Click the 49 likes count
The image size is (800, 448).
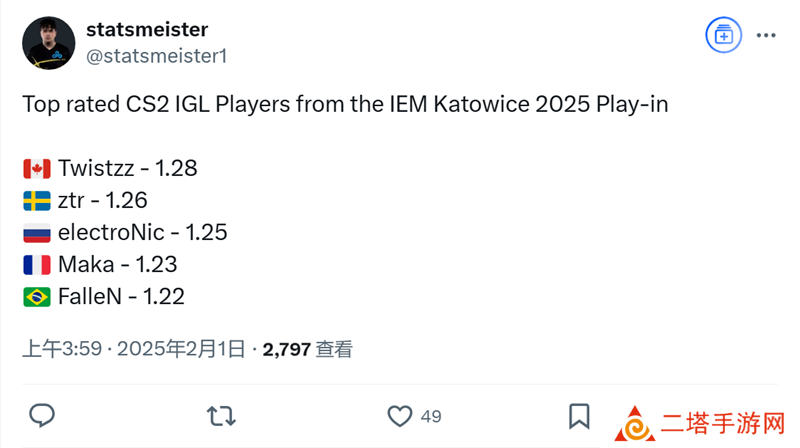coord(431,416)
